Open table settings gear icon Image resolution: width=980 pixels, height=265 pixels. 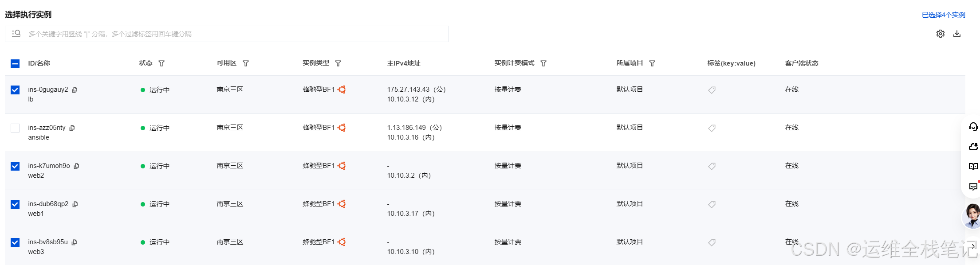[x=941, y=34]
